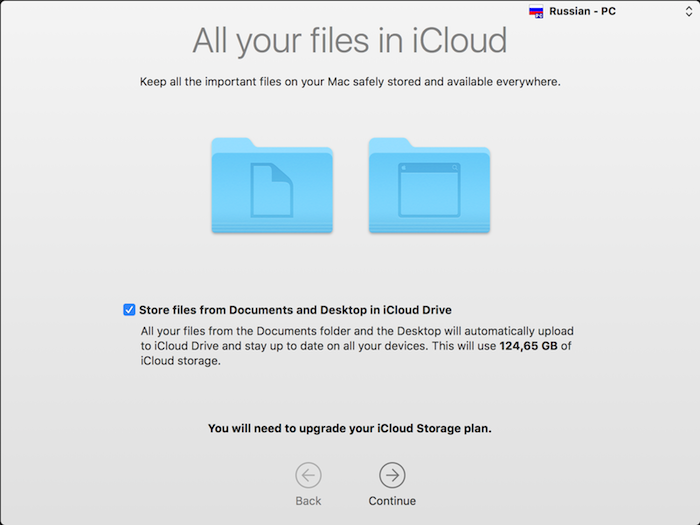This screenshot has height=525, width=700.
Task: Click the "124,65 GB" storage value
Action: click(x=528, y=346)
